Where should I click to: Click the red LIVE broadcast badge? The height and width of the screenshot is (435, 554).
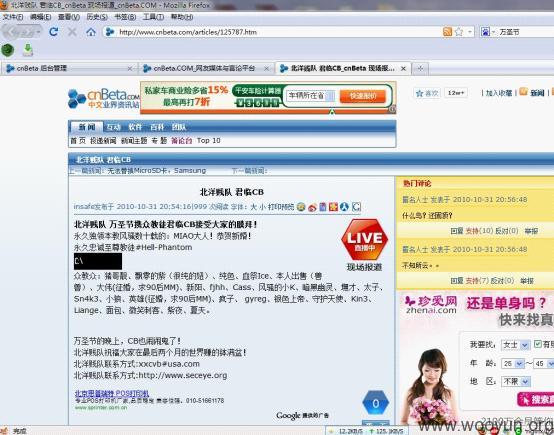[x=365, y=240]
